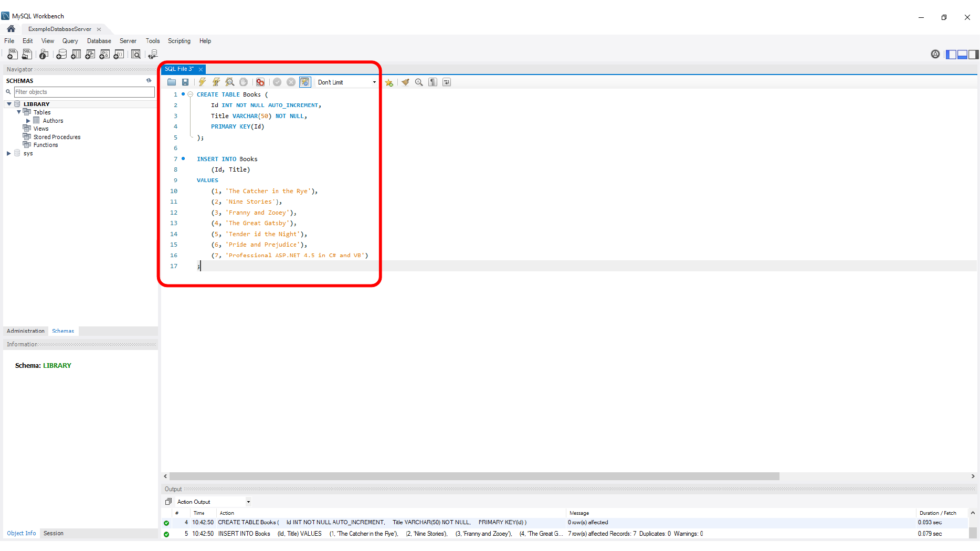Close the ExampleDatabaseServer connection tab

pos(99,29)
